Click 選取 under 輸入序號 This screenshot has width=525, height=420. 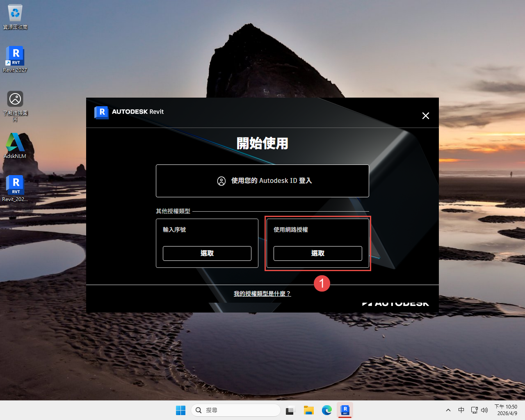[x=207, y=253]
